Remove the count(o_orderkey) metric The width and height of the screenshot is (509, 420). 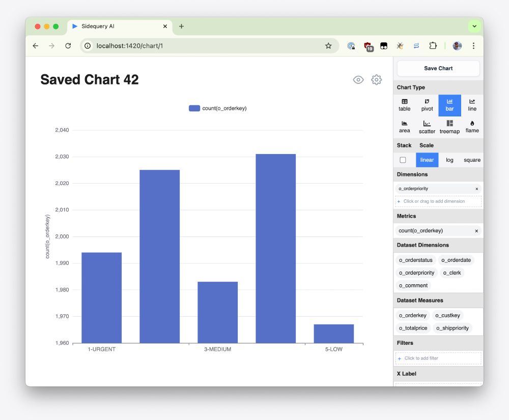click(x=476, y=231)
